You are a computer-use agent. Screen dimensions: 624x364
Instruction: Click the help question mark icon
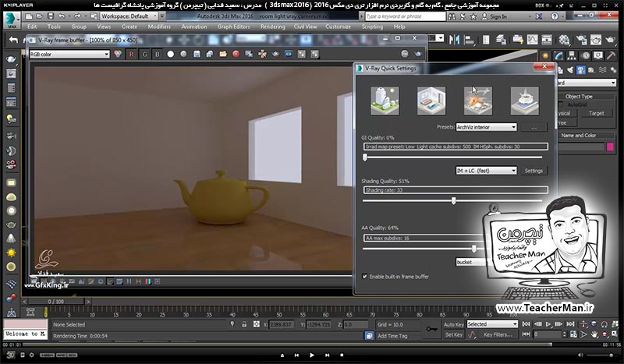coord(555,16)
